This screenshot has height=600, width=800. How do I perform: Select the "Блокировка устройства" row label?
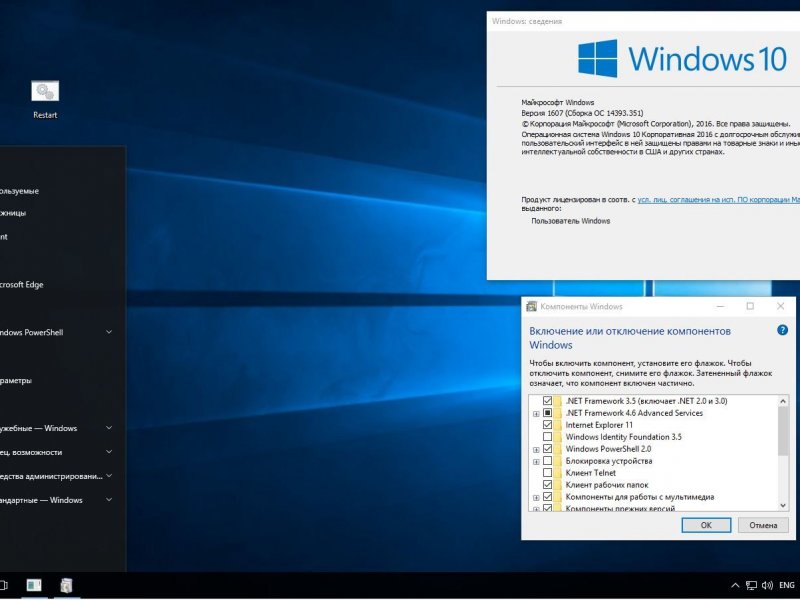pyautogui.click(x=609, y=461)
